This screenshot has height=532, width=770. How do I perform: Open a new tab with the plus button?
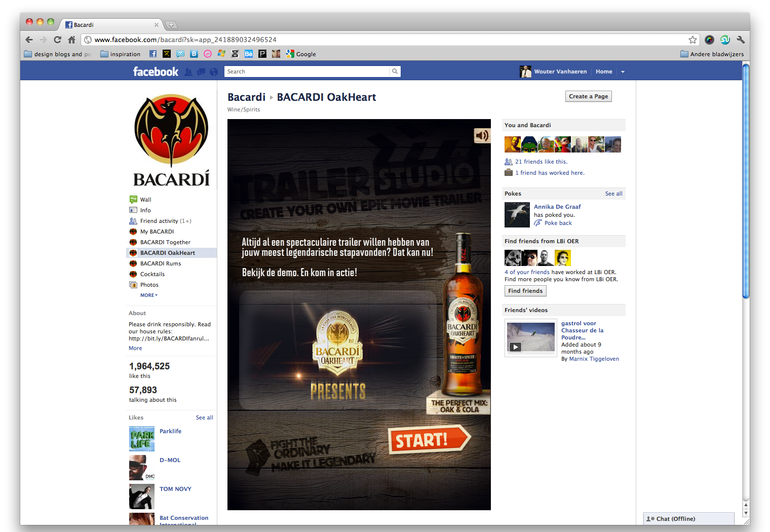pyautogui.click(x=171, y=25)
